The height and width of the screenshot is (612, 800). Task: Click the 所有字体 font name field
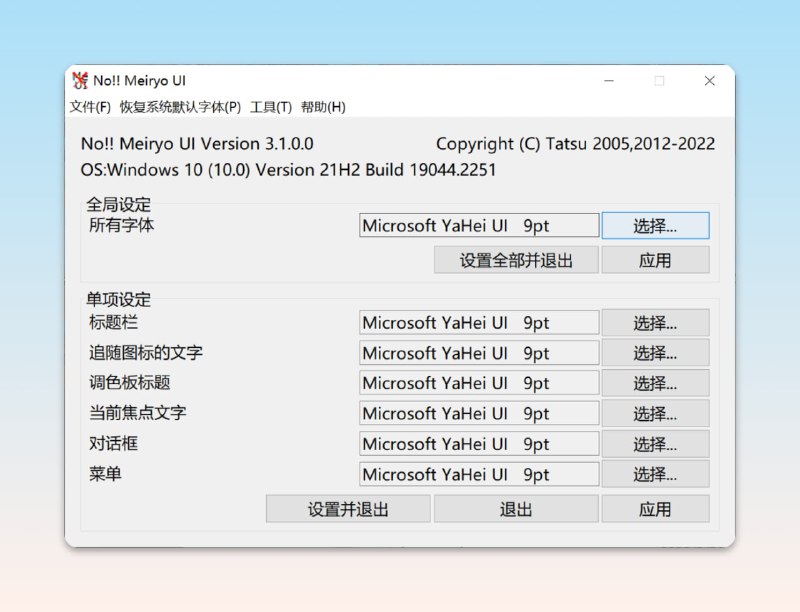[x=478, y=225]
